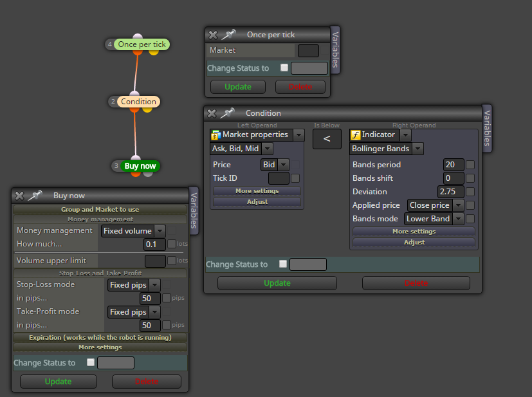Click the input dot atop Once per tick node
This screenshot has height=397, width=532.
[138, 37]
